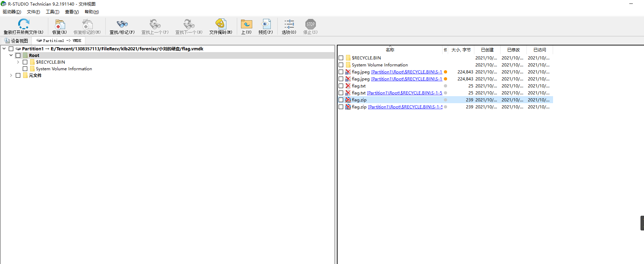Click the Reopen All Files (重新打开所有文件) toolbar icon

click(x=23, y=24)
